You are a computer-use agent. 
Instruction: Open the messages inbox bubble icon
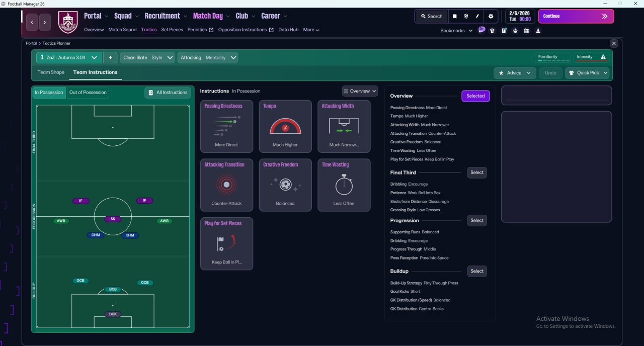(x=481, y=30)
